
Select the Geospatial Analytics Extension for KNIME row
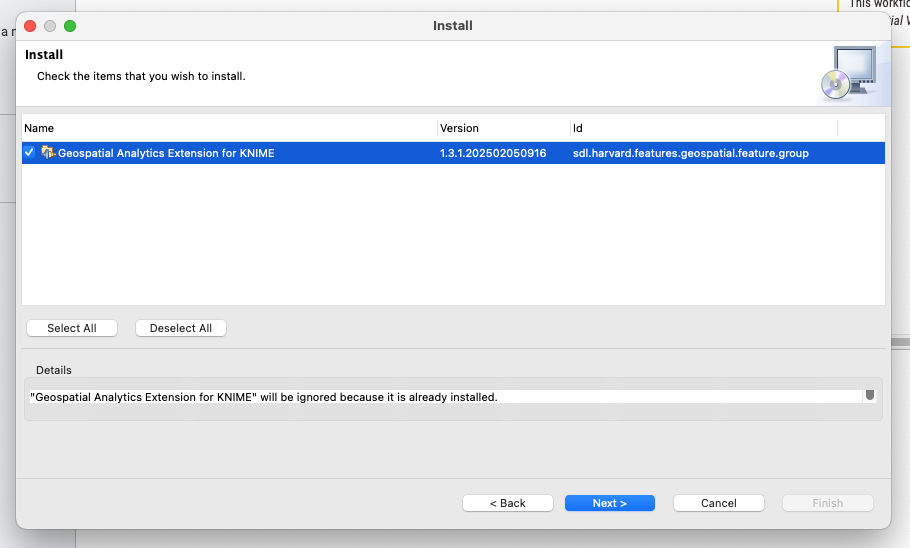coord(166,153)
